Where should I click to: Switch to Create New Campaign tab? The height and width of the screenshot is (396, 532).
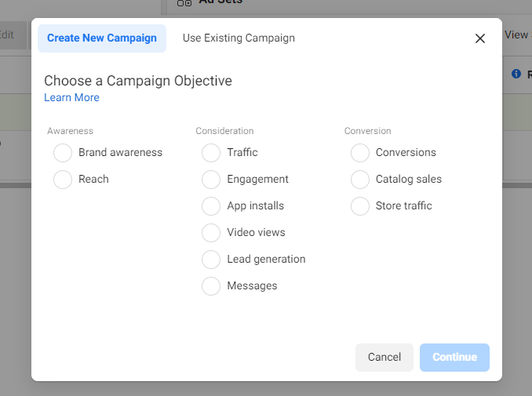pyautogui.click(x=102, y=38)
